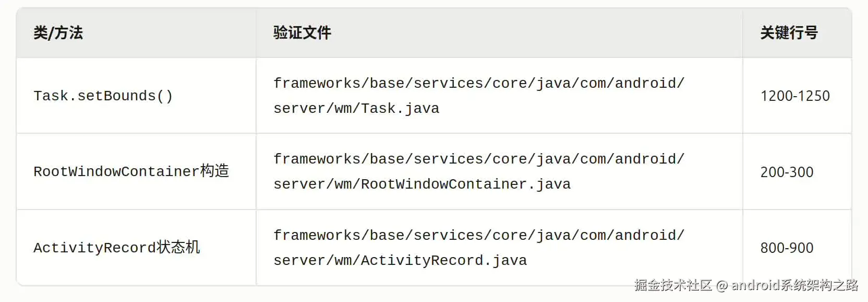
Task: Click server/wm/ActivityRecord.java path text
Action: 400,261
